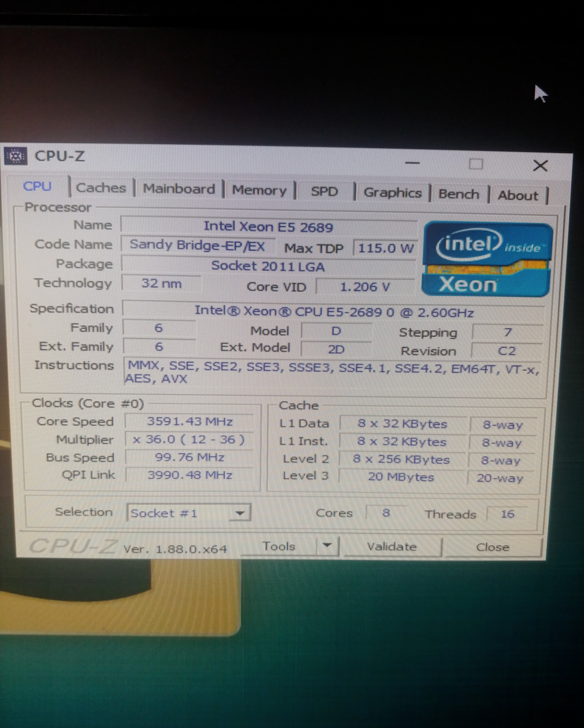Image resolution: width=584 pixels, height=728 pixels.
Task: Click the maximize window button
Action: click(x=476, y=165)
